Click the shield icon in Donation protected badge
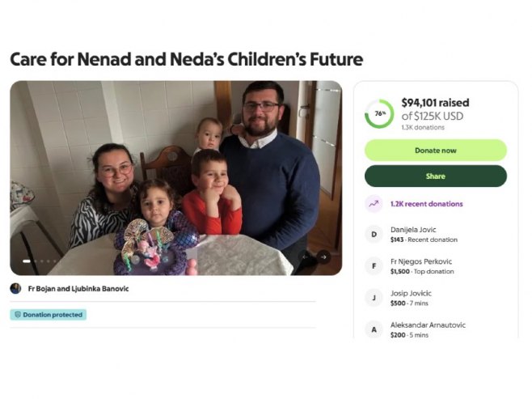The height and width of the screenshot is (399, 532). point(18,315)
